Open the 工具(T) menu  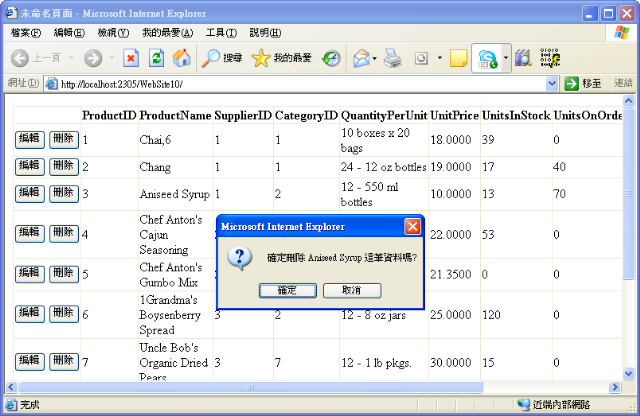[x=221, y=33]
